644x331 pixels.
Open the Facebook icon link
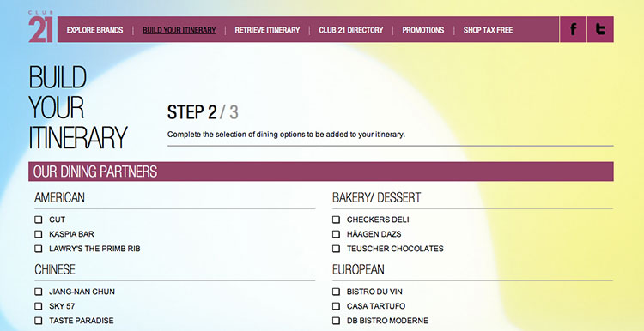(x=573, y=29)
